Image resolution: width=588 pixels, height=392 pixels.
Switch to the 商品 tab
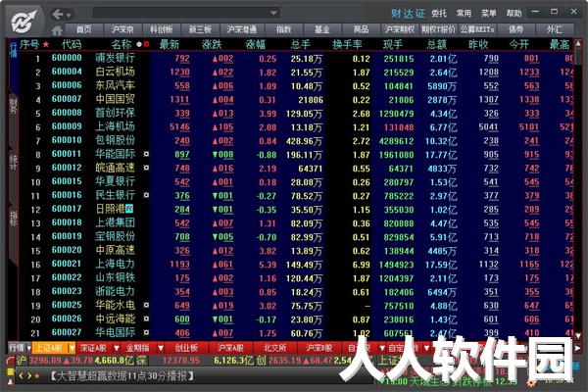(x=361, y=29)
